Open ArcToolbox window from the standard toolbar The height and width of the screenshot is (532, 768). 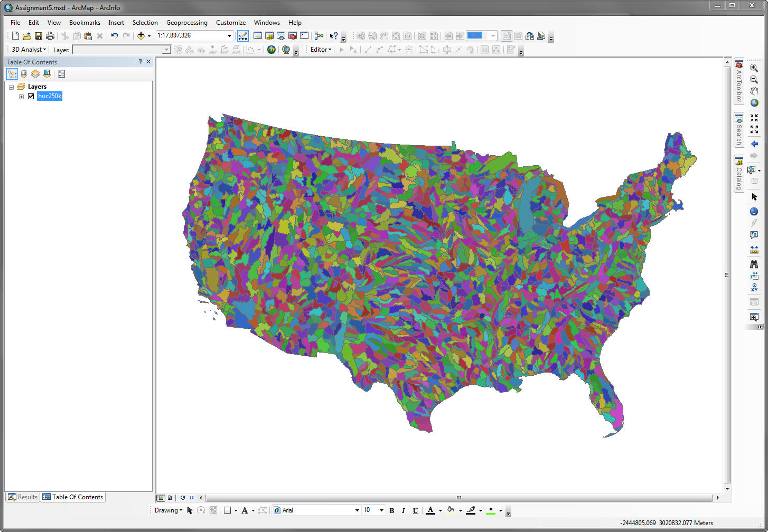[293, 36]
